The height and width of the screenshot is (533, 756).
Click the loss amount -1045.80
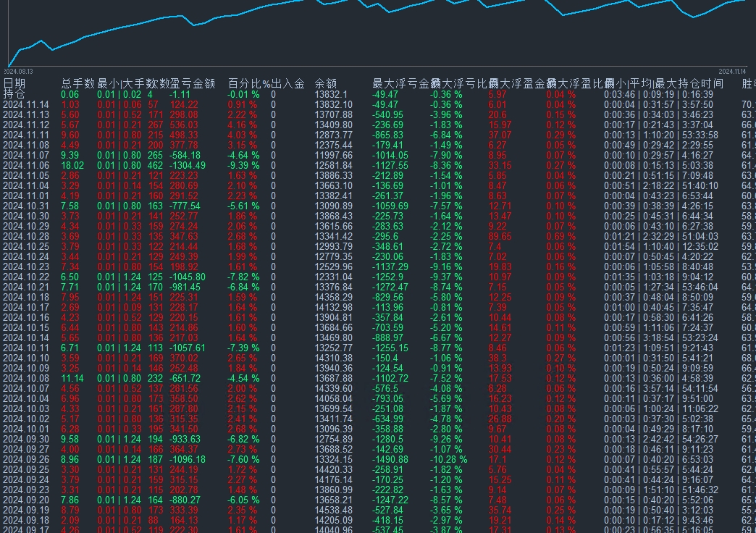(x=188, y=277)
